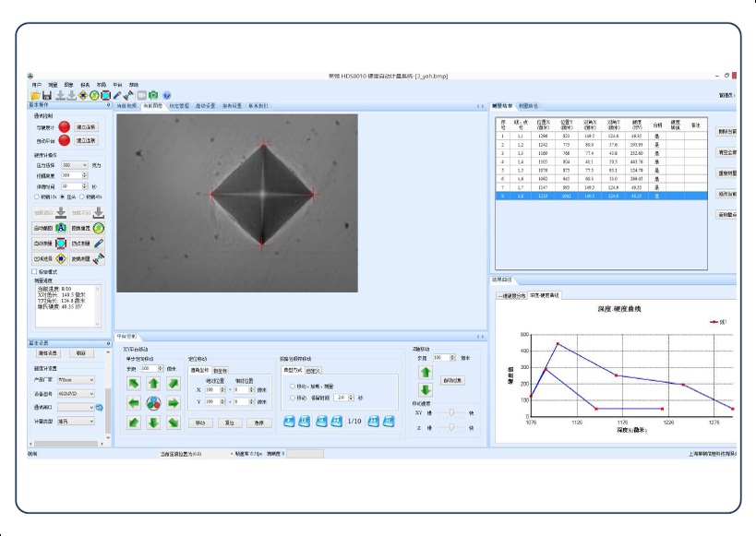Click the blue help question mark icon
This screenshot has height=536, width=756.
click(x=167, y=95)
